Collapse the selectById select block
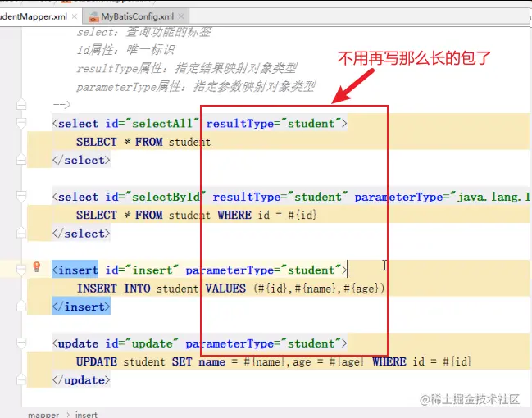 [21, 197]
